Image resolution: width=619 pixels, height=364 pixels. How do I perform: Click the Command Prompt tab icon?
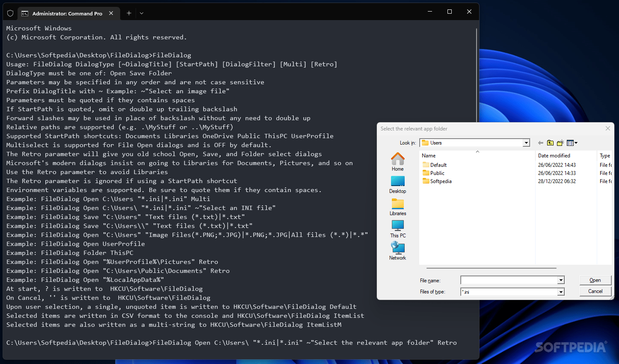(25, 13)
